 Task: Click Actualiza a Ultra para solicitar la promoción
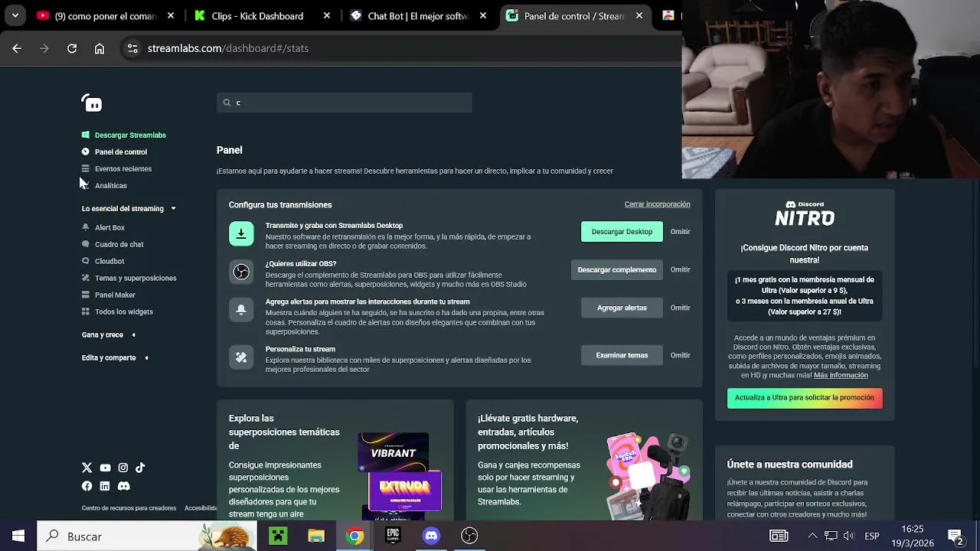click(x=805, y=398)
